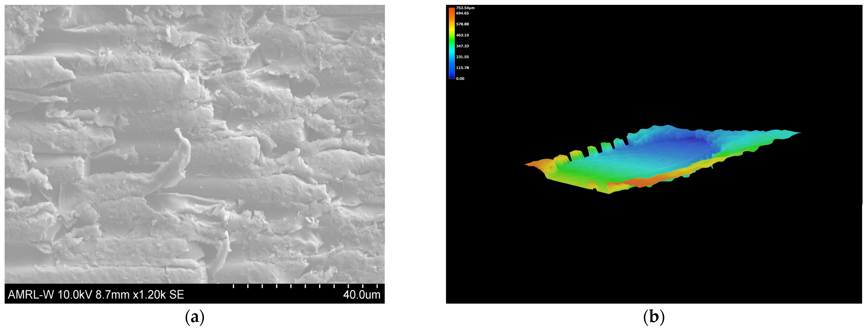Click the AMRL-W 10.0kV info text
The width and height of the screenshot is (868, 331).
tap(50, 295)
